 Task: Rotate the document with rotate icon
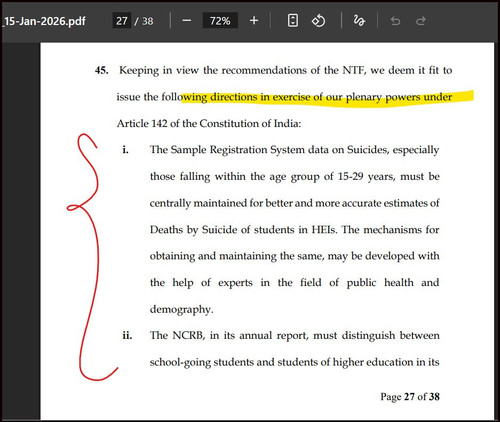coord(318,21)
